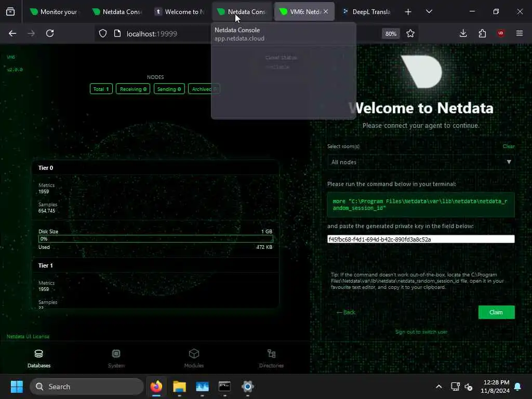List all tabs dropdown arrow
The height and width of the screenshot is (399, 532).
pyautogui.click(x=429, y=11)
